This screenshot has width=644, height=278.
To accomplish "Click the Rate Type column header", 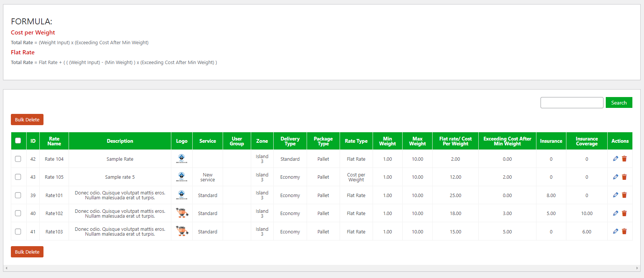I will (x=356, y=141).
